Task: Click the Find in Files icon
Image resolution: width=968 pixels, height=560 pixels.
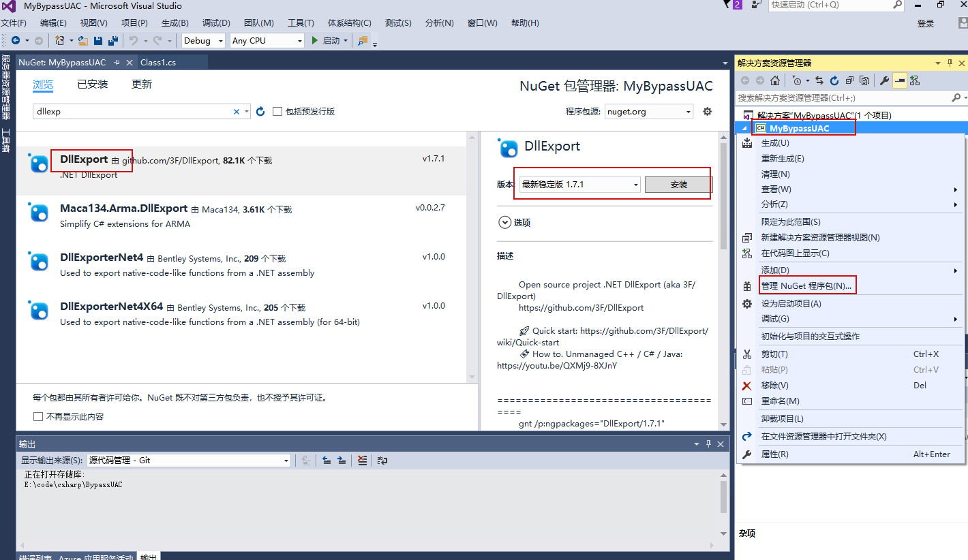Action: (x=363, y=41)
